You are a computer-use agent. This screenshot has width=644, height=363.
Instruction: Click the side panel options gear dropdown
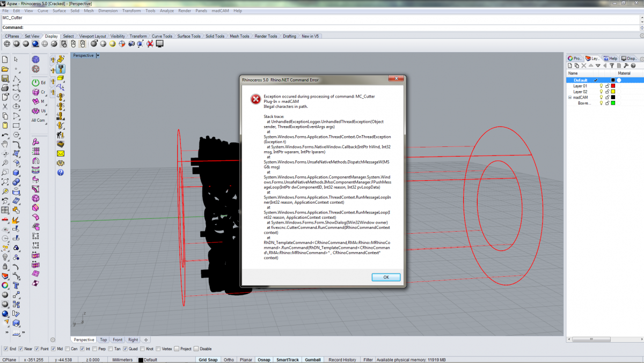pyautogui.click(x=641, y=58)
